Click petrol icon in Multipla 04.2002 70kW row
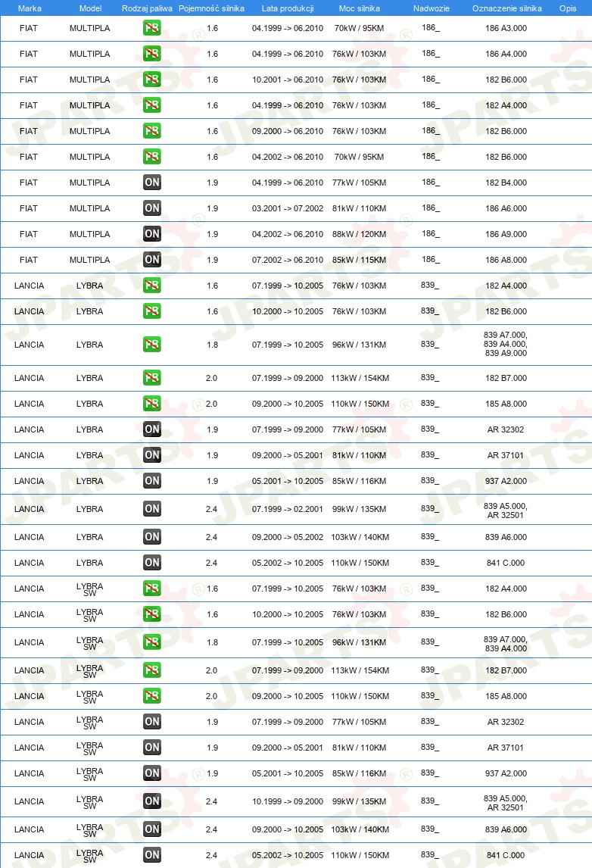592x868 pixels. click(151, 157)
